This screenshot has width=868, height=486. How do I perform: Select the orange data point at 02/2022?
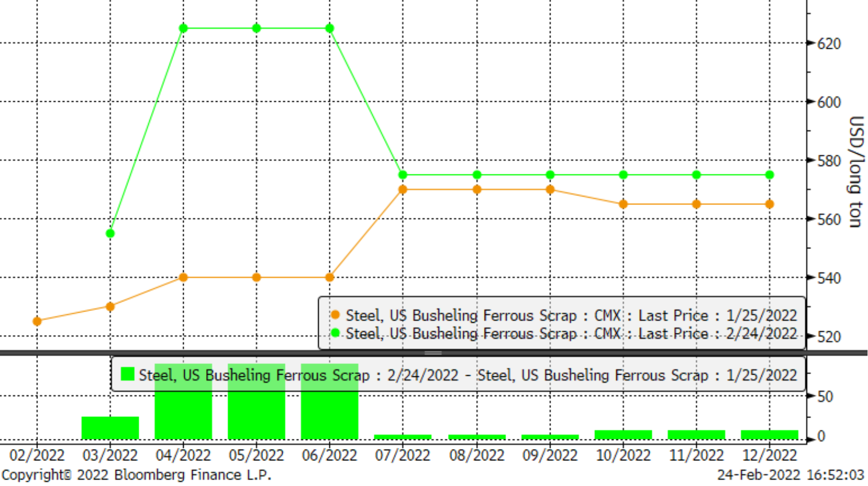[37, 321]
